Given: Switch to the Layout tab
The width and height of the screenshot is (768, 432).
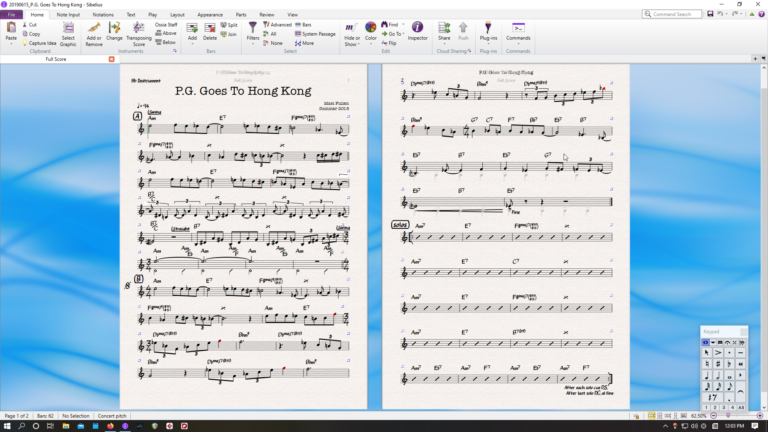Looking at the screenshot, I should click(177, 15).
